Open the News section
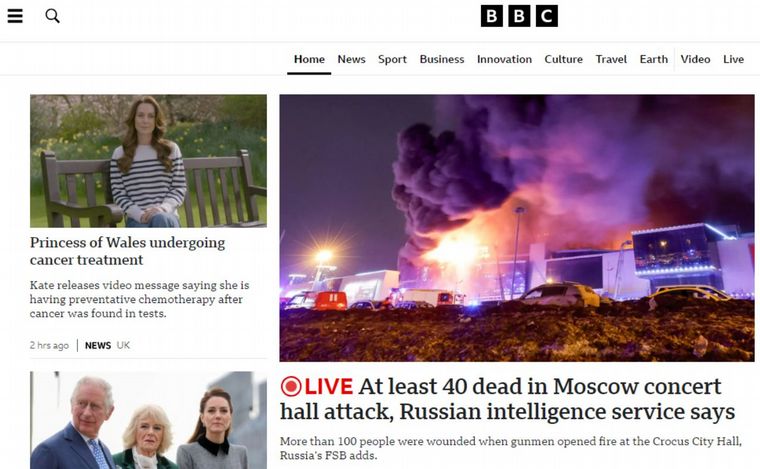 click(351, 59)
